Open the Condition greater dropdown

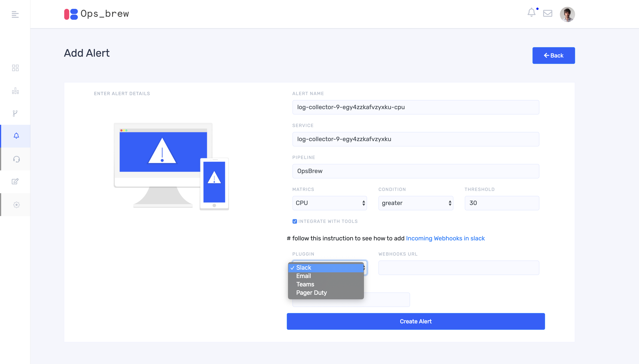pyautogui.click(x=416, y=203)
